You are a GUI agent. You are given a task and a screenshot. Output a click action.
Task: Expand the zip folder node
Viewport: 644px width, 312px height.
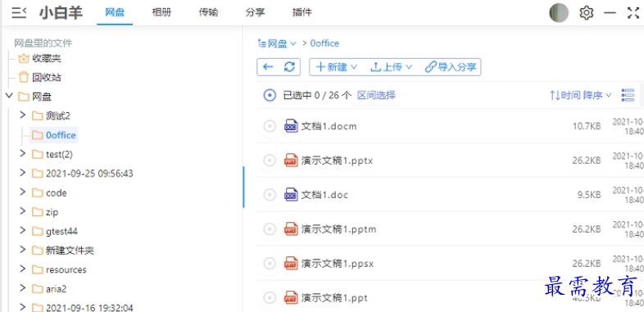[x=23, y=211]
